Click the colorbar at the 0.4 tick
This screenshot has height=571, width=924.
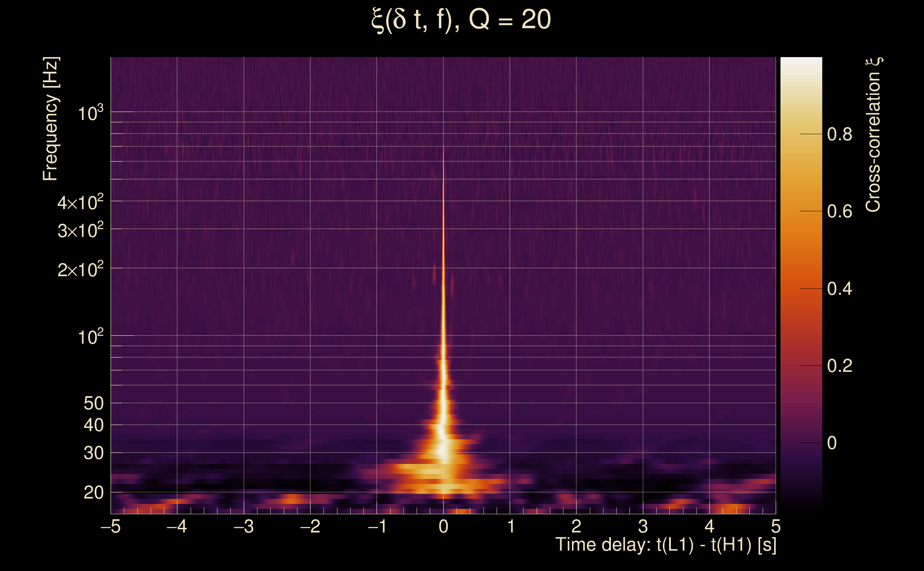pos(801,288)
